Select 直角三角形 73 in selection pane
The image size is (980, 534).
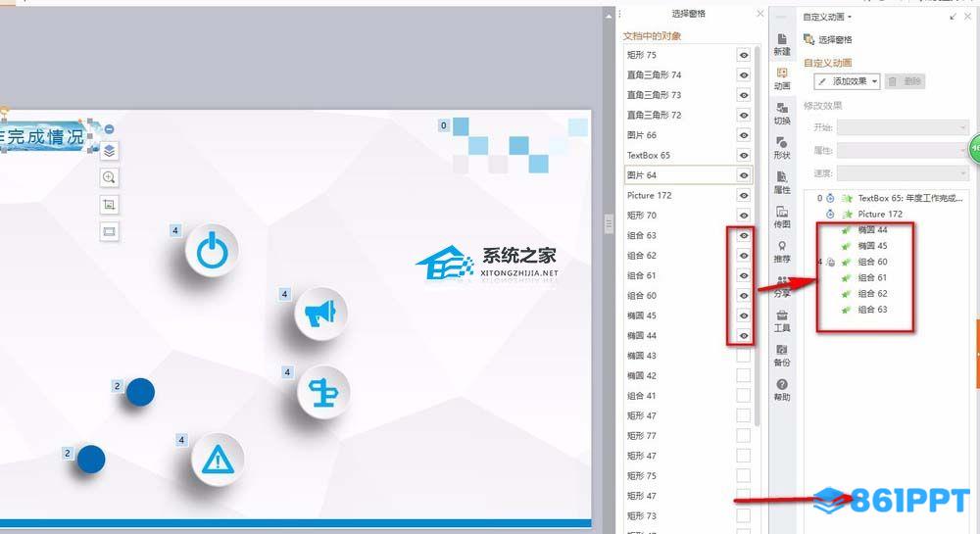pyautogui.click(x=688, y=95)
